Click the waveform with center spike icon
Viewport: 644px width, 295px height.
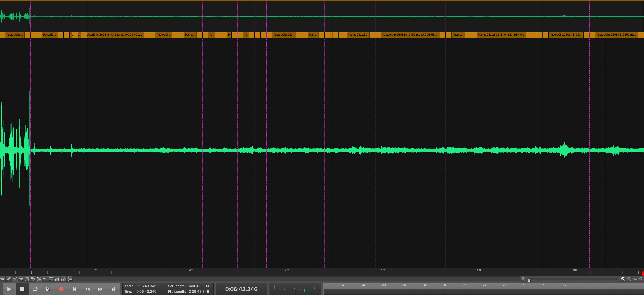point(45,279)
